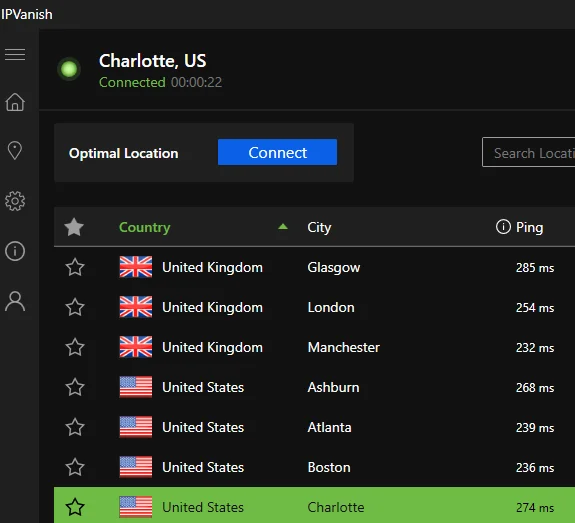
Task: Click the US flag in the Ashburn row
Action: pos(136,387)
